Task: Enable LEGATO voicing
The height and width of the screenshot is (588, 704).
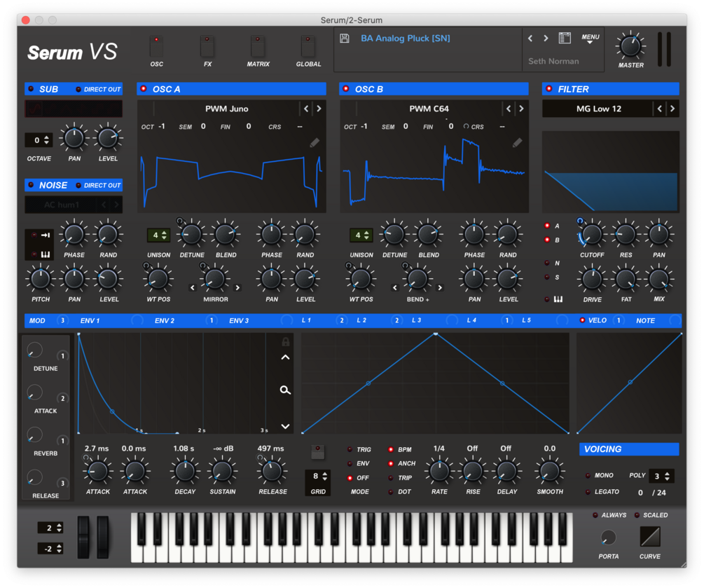Action: (x=588, y=492)
